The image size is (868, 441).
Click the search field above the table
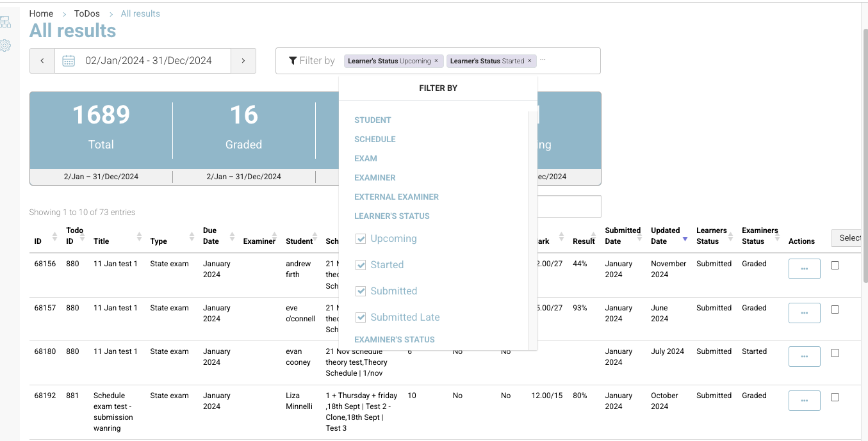(570, 206)
